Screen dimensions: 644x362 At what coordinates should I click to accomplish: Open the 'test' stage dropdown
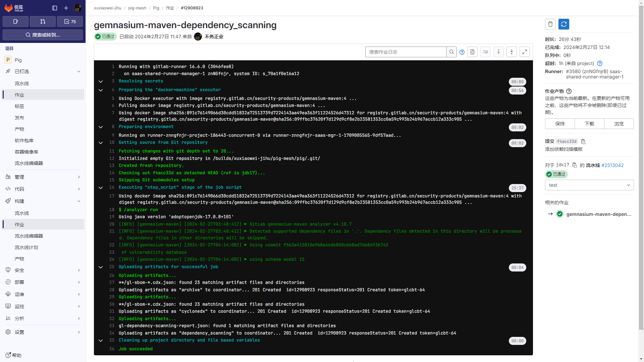pos(589,185)
